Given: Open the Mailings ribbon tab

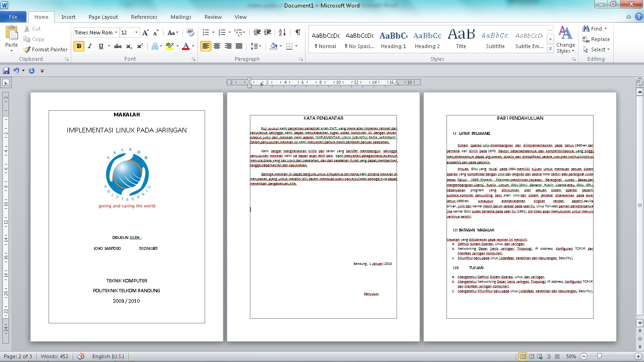Looking at the screenshot, I should pos(181,16).
